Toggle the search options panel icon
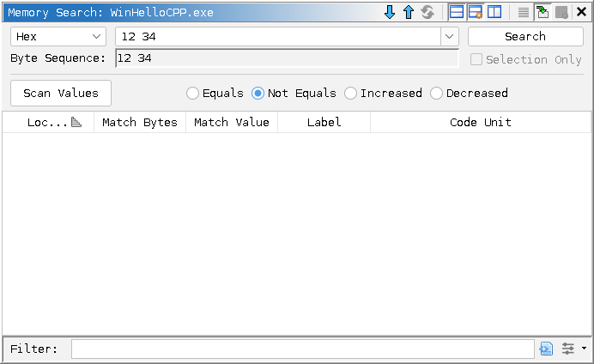 (457, 12)
